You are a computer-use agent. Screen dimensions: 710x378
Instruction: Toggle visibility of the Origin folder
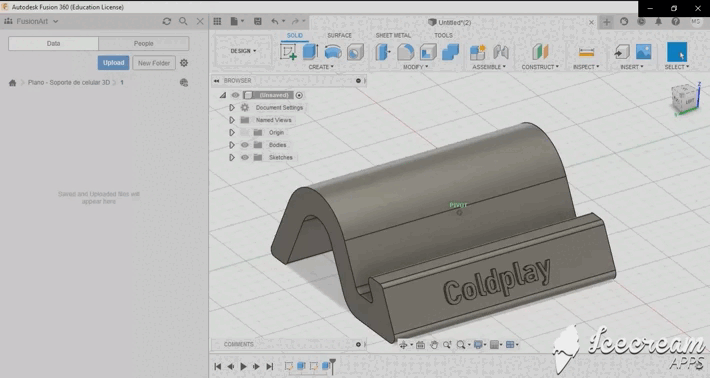[x=245, y=133]
